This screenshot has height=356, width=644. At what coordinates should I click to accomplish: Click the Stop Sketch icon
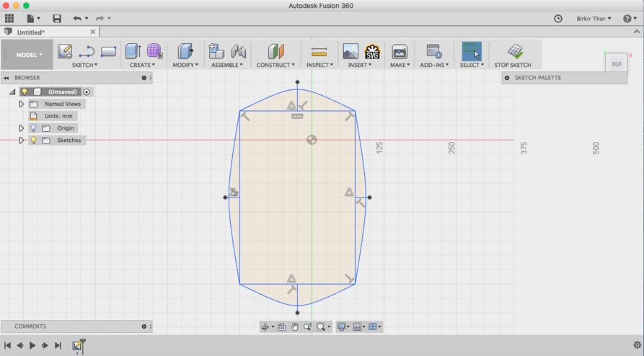(515, 51)
